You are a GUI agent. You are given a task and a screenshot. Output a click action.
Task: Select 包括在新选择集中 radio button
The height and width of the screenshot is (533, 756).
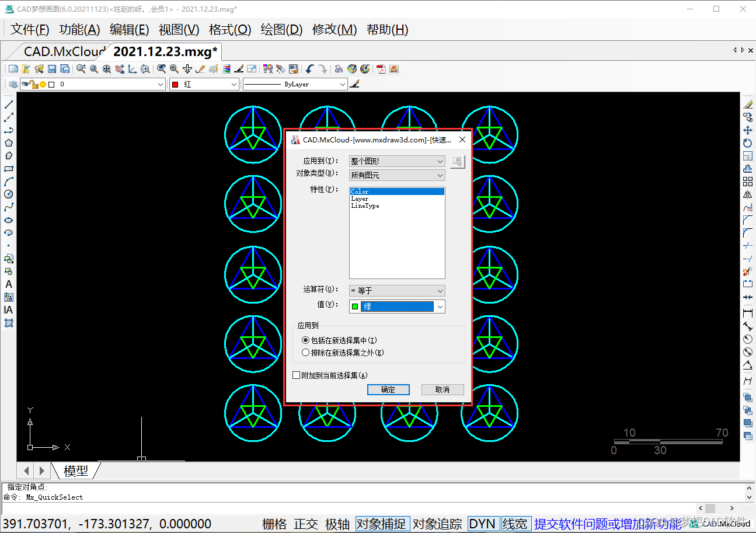(305, 340)
